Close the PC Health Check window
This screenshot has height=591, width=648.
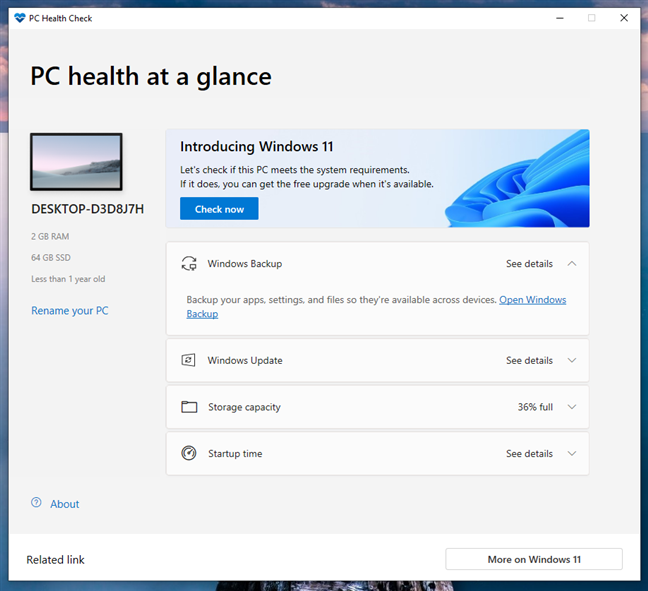point(624,18)
